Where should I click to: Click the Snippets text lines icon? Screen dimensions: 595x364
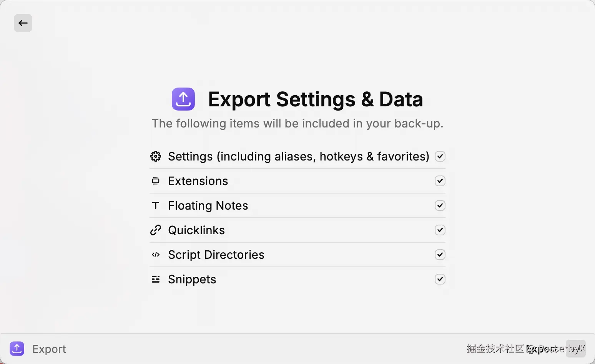point(156,279)
